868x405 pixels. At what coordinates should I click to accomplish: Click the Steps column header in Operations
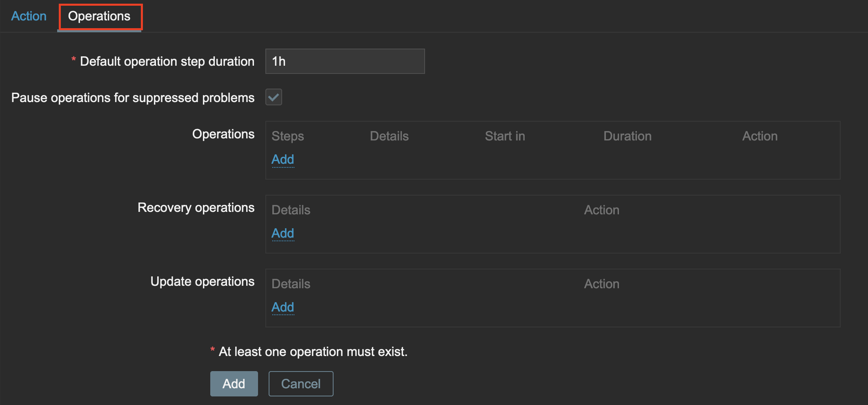pos(288,136)
